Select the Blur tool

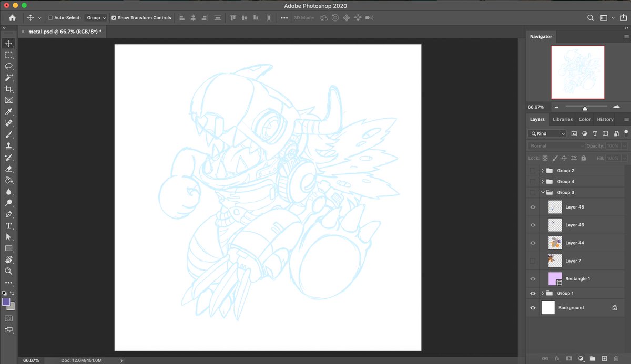point(8,192)
